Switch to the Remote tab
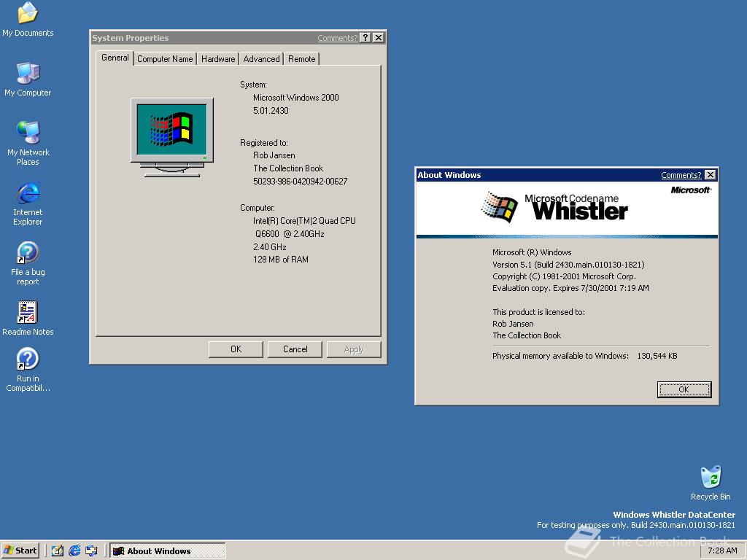This screenshot has width=747, height=560. click(x=301, y=59)
